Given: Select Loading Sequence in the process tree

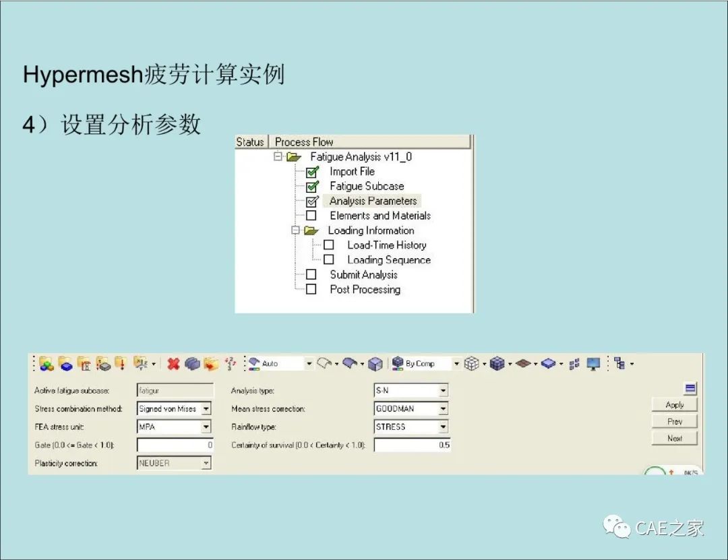Looking at the screenshot, I should click(389, 260).
